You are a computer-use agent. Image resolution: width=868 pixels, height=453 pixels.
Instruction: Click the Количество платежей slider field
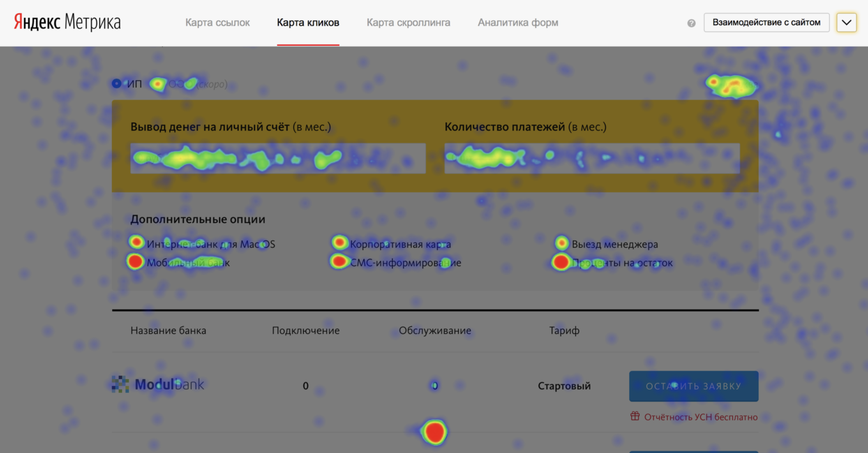point(592,158)
